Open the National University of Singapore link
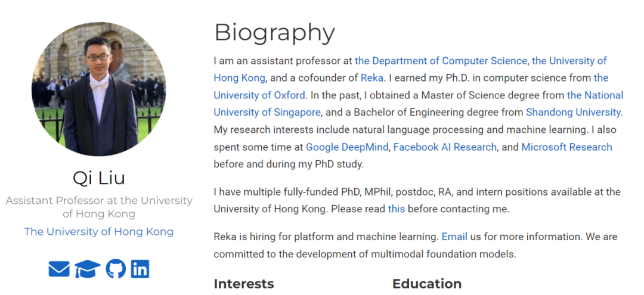The image size is (644, 295). click(x=595, y=95)
